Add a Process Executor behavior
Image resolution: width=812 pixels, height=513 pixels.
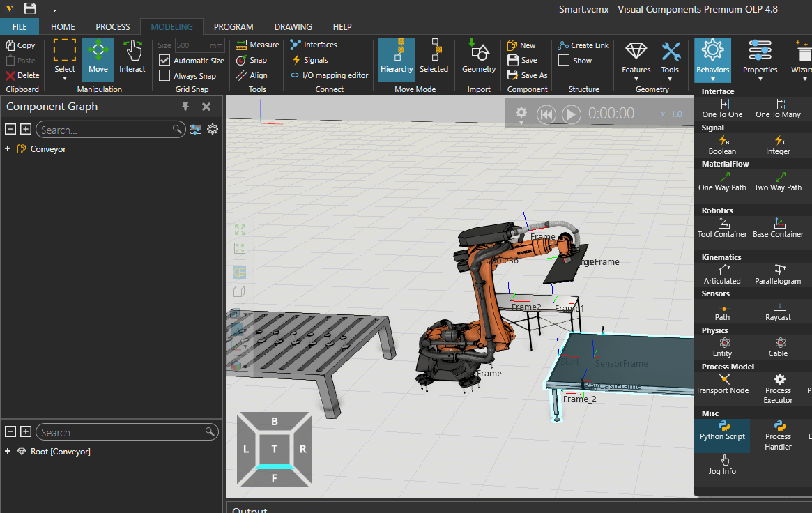pyautogui.click(x=778, y=389)
